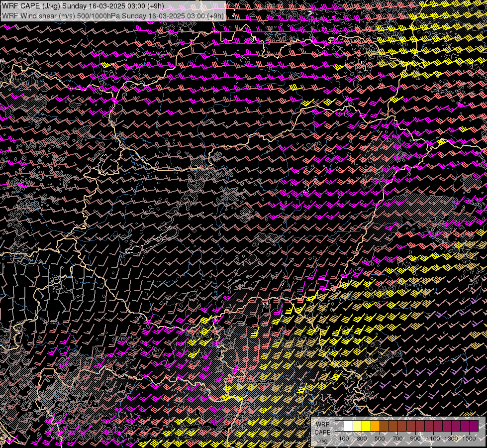
Task: Click the legend value 300
Action: click(362, 439)
